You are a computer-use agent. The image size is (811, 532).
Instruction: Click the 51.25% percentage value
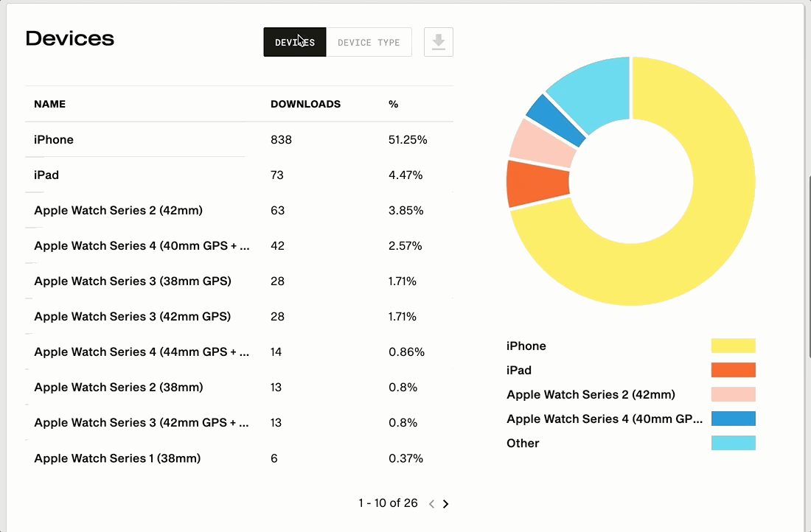click(x=408, y=139)
